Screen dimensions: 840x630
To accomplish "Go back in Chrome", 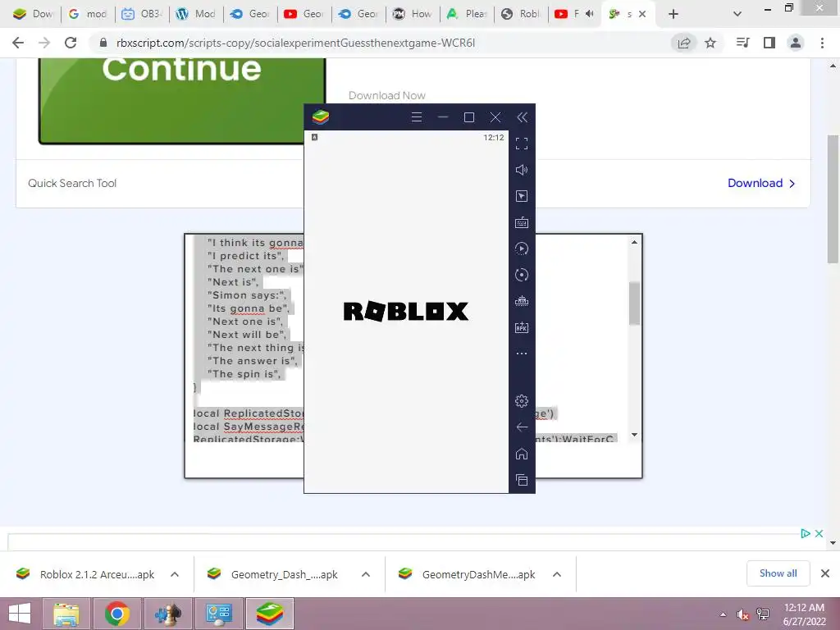I will click(18, 43).
